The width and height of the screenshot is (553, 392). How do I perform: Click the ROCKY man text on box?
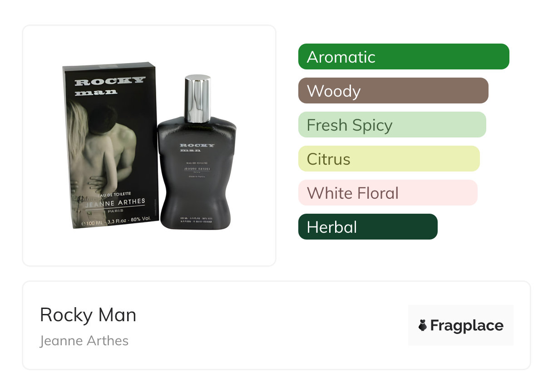tap(109, 86)
